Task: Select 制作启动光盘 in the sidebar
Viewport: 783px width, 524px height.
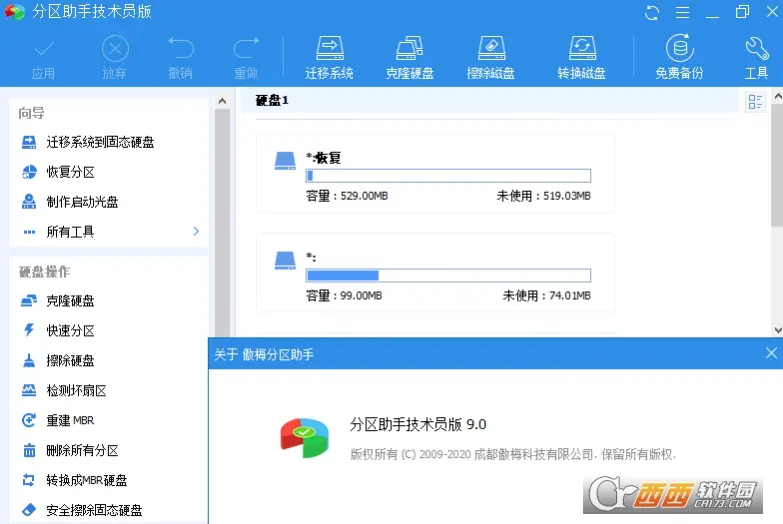Action: point(82,202)
